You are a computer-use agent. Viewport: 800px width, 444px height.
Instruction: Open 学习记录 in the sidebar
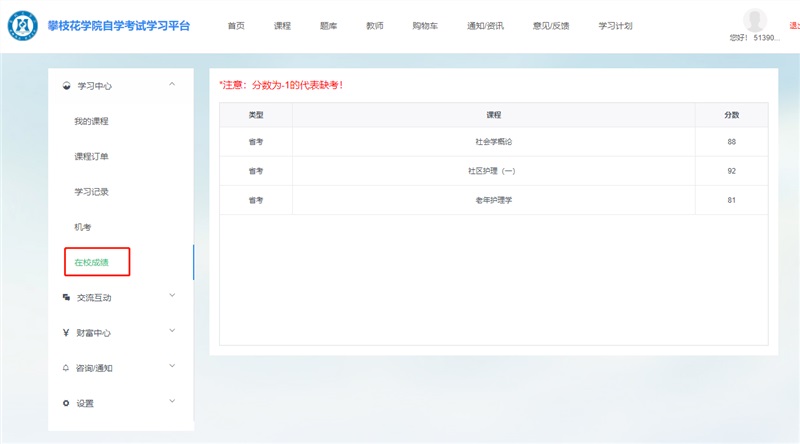point(91,192)
